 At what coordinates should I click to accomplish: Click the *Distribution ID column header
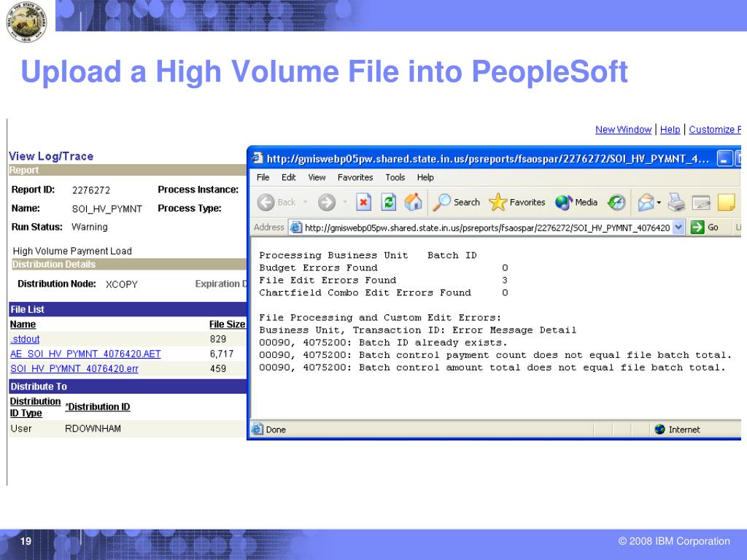click(x=98, y=407)
